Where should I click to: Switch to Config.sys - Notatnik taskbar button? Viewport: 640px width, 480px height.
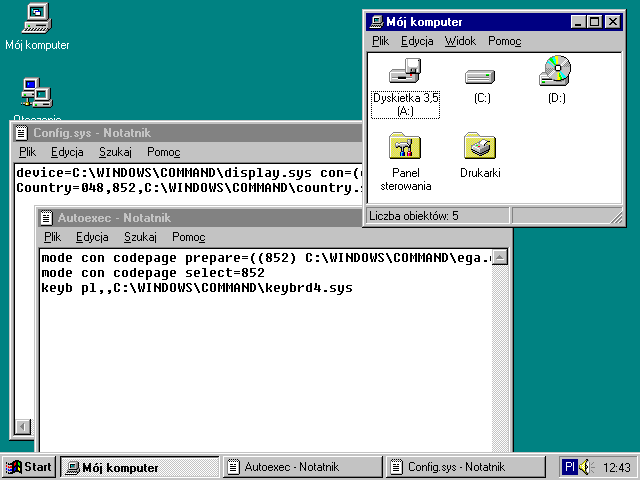(x=466, y=467)
